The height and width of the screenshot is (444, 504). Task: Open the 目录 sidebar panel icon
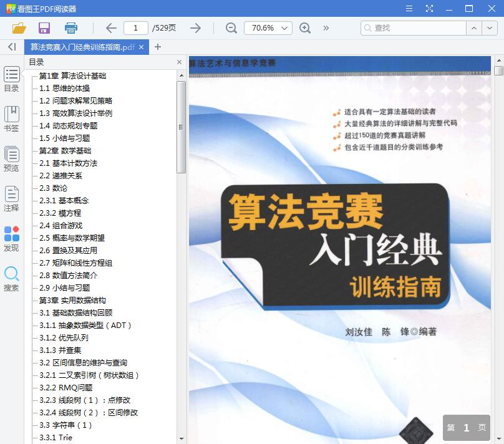(12, 79)
